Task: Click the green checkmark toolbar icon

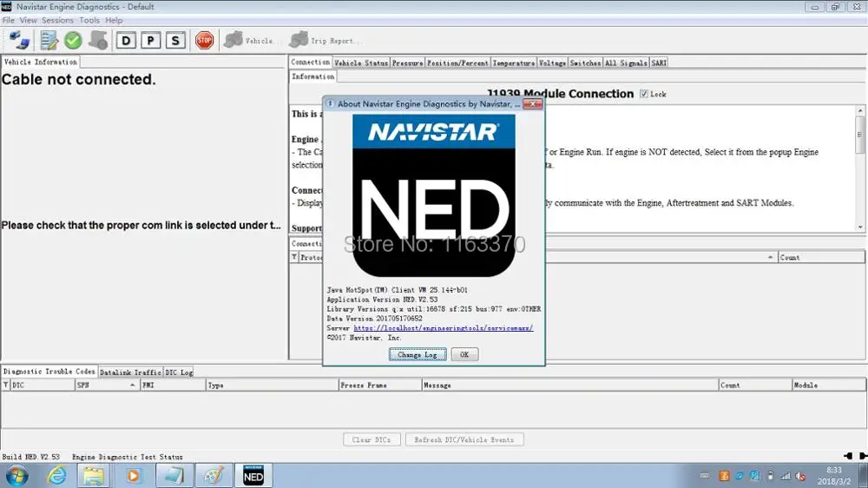Action: point(73,41)
